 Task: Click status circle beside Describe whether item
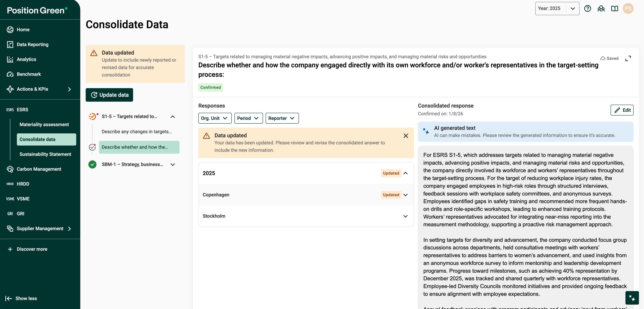pyautogui.click(x=92, y=147)
